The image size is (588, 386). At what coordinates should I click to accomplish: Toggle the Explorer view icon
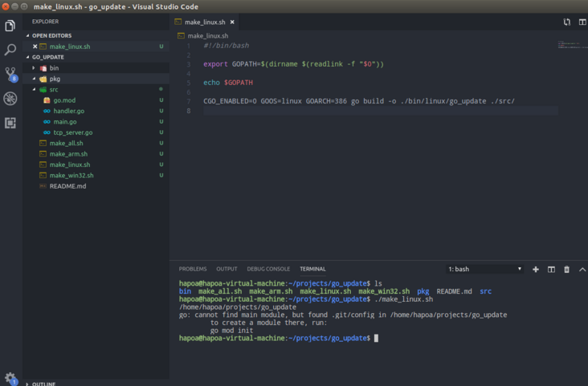10,26
